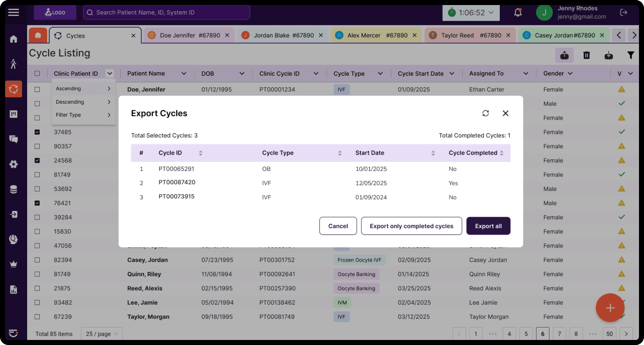This screenshot has width=644, height=345.
Task: Open the DOB column dropdown
Action: click(242, 73)
